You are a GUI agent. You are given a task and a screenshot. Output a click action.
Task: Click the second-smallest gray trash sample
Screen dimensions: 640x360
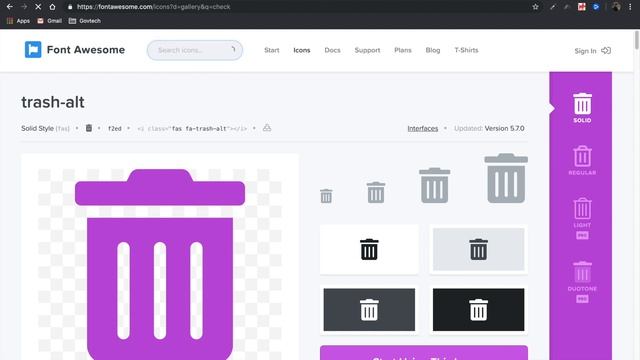pyautogui.click(x=376, y=192)
